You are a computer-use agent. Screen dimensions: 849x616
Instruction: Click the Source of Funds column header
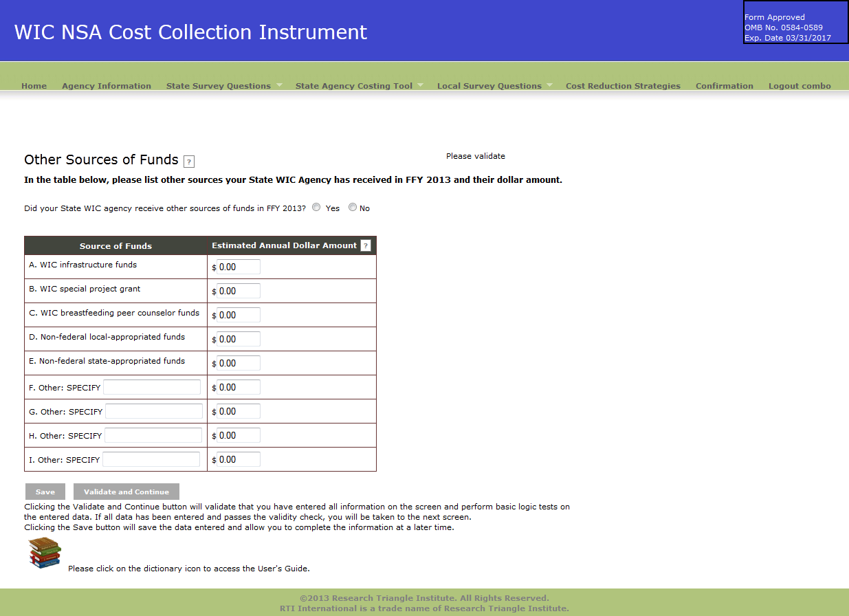coord(115,246)
